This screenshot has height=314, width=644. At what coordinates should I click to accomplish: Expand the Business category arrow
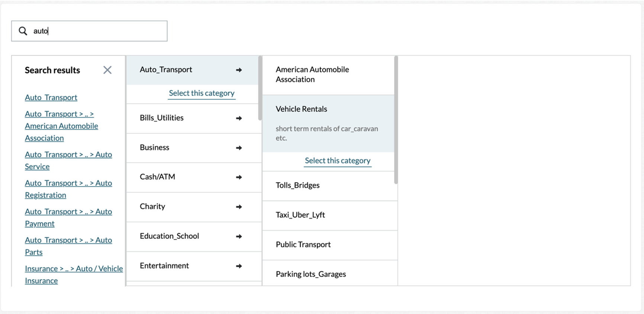tap(239, 148)
